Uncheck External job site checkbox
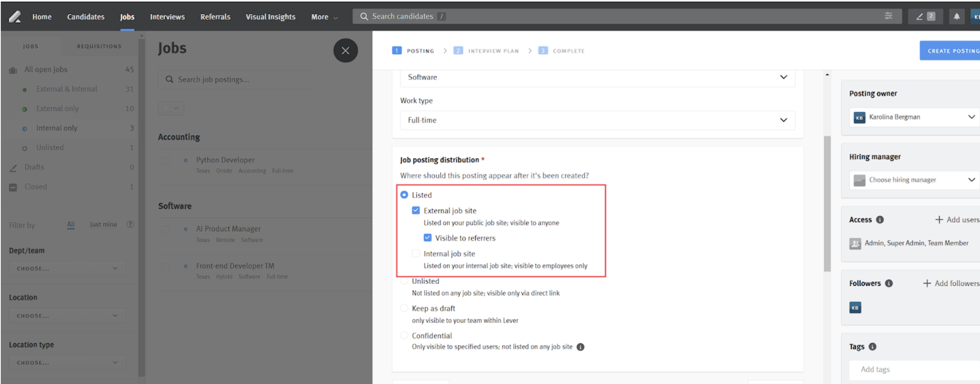 coord(416,210)
